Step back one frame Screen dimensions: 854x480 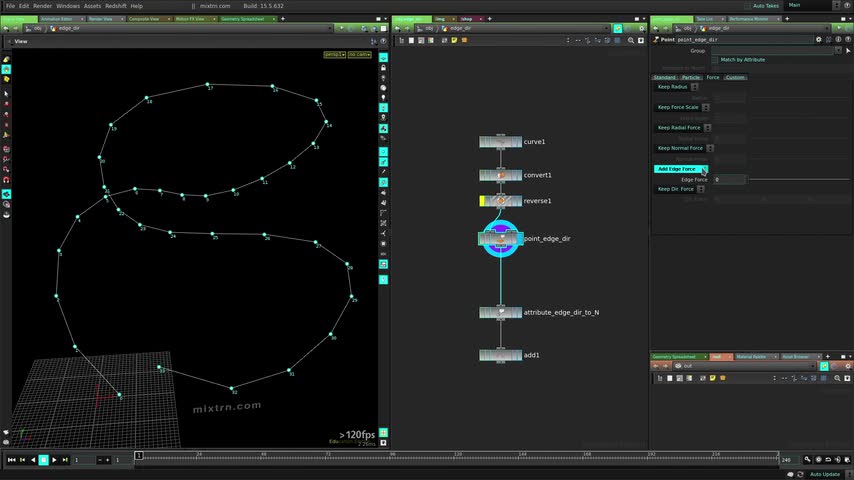pyautogui.click(x=22, y=460)
